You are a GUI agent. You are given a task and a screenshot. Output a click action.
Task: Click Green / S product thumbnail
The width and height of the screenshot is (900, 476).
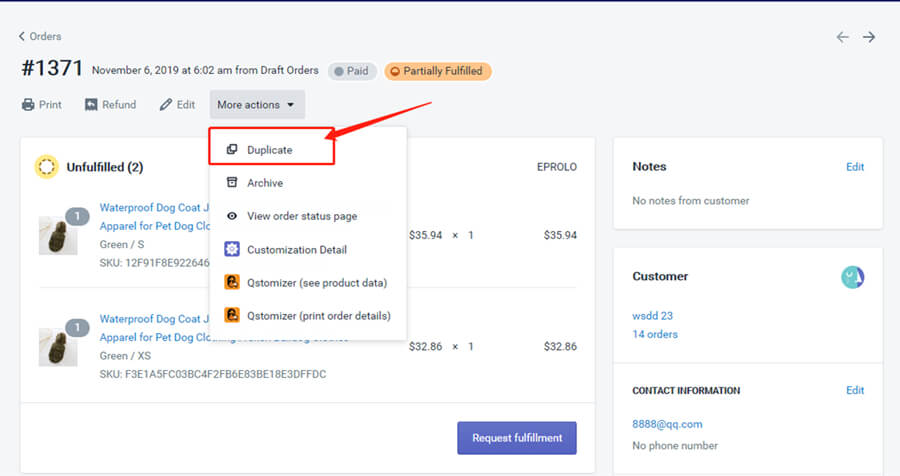point(58,235)
